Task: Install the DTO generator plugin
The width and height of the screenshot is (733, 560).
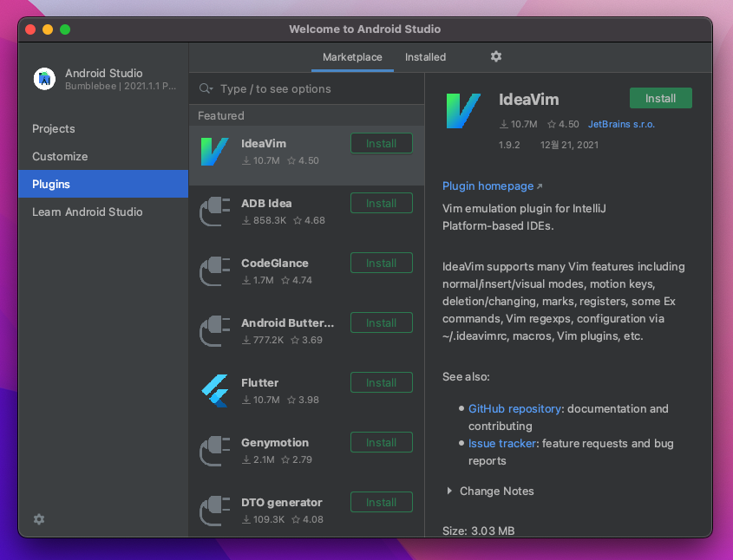Action: pos(382,502)
